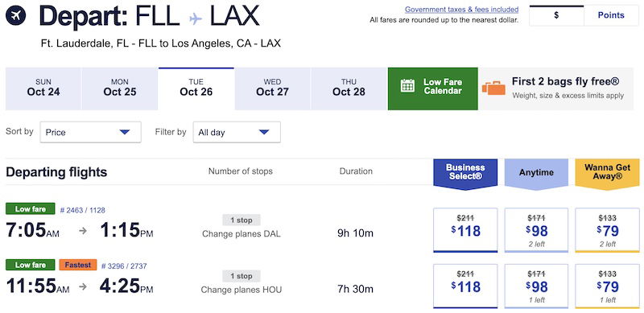
Task: Choose $98 Anytime fare for 7:05 flight
Action: coord(536,230)
